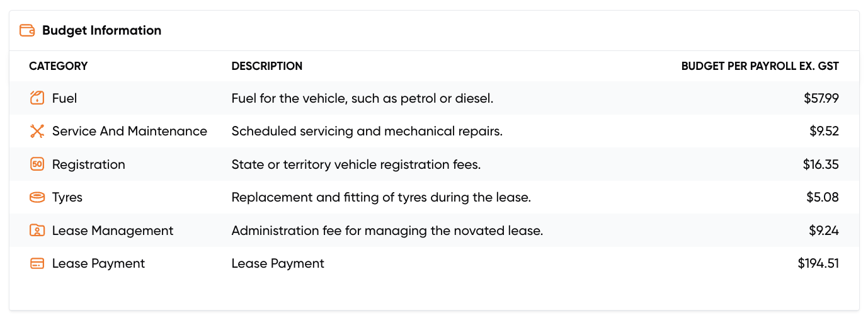Click the wallet icon beside Budget Information

[27, 30]
